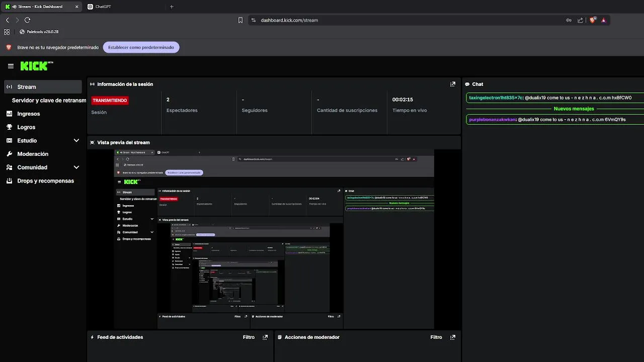This screenshot has width=644, height=362.
Task: Click the Stream broadcast icon in sidebar
Action: (9, 87)
